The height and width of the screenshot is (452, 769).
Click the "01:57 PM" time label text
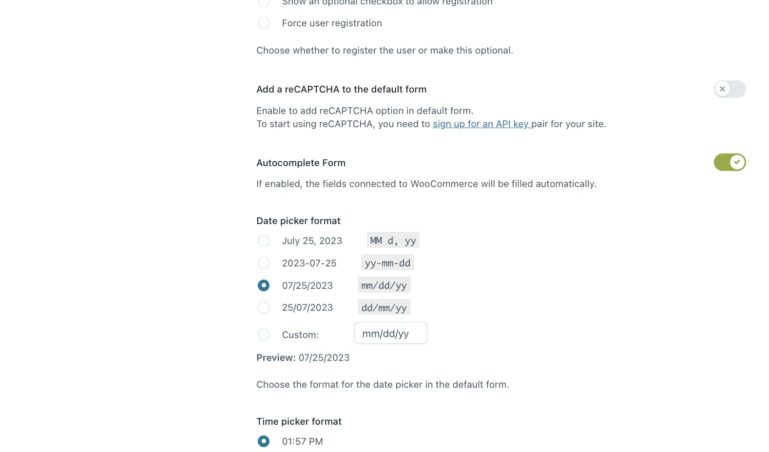(x=302, y=441)
